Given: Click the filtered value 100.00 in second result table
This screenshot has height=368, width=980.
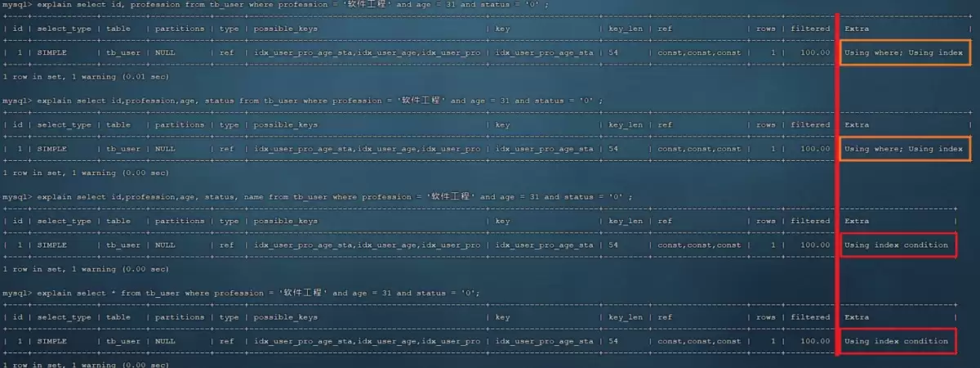Looking at the screenshot, I should coord(815,149).
